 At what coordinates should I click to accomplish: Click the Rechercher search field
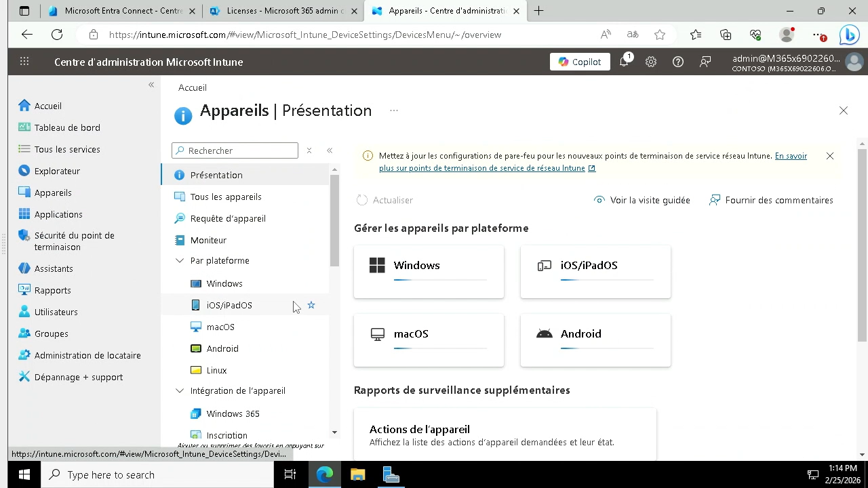[x=235, y=150]
